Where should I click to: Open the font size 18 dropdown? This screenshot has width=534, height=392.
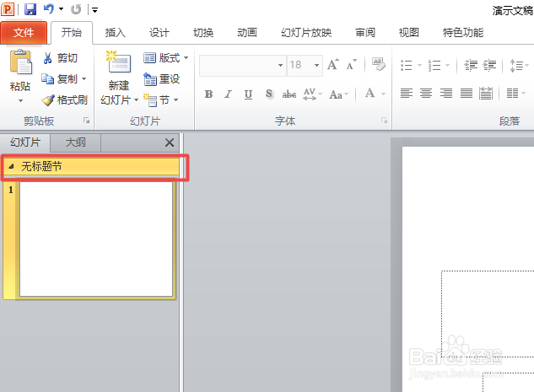[x=316, y=65]
